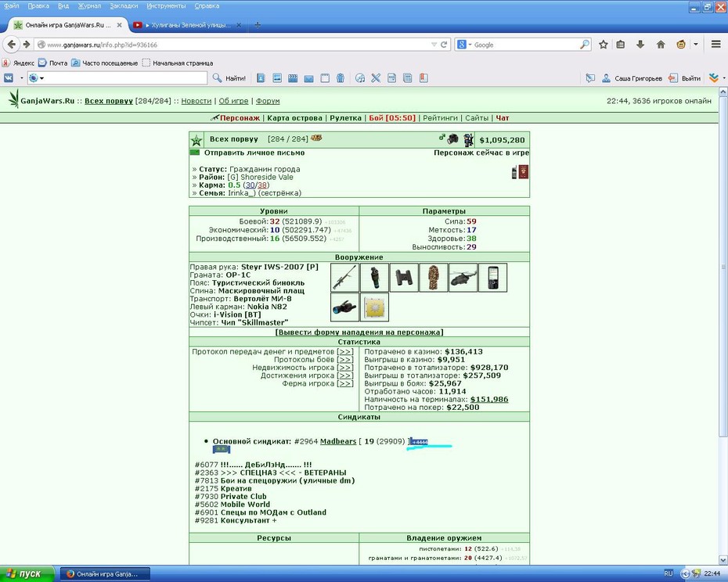Click Firefox home toolbar icon

[x=661, y=45]
